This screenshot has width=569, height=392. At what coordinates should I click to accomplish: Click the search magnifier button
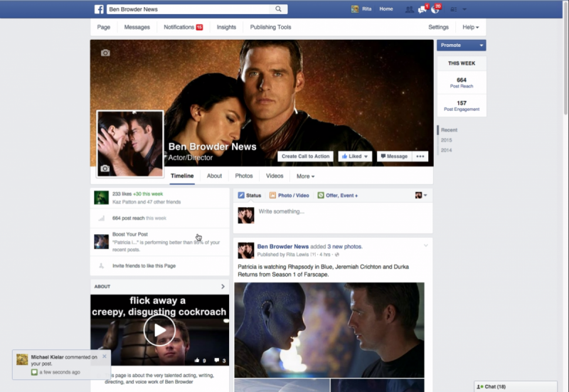point(278,9)
